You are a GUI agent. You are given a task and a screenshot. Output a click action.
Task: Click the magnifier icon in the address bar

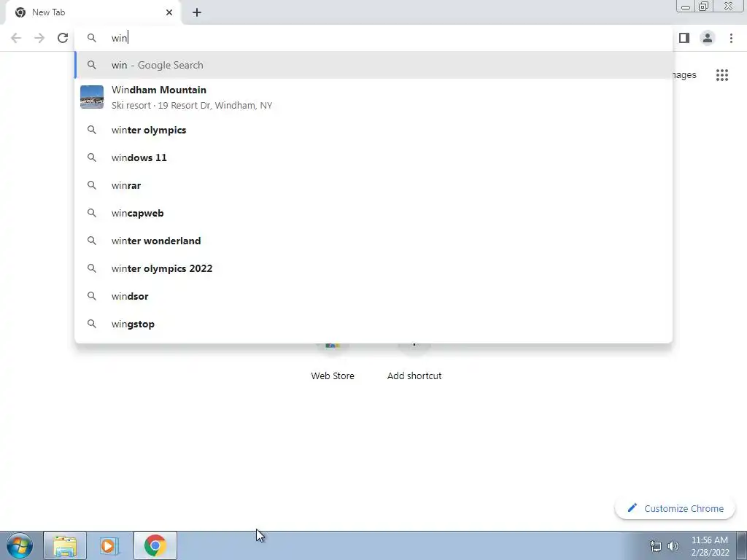[92, 38]
